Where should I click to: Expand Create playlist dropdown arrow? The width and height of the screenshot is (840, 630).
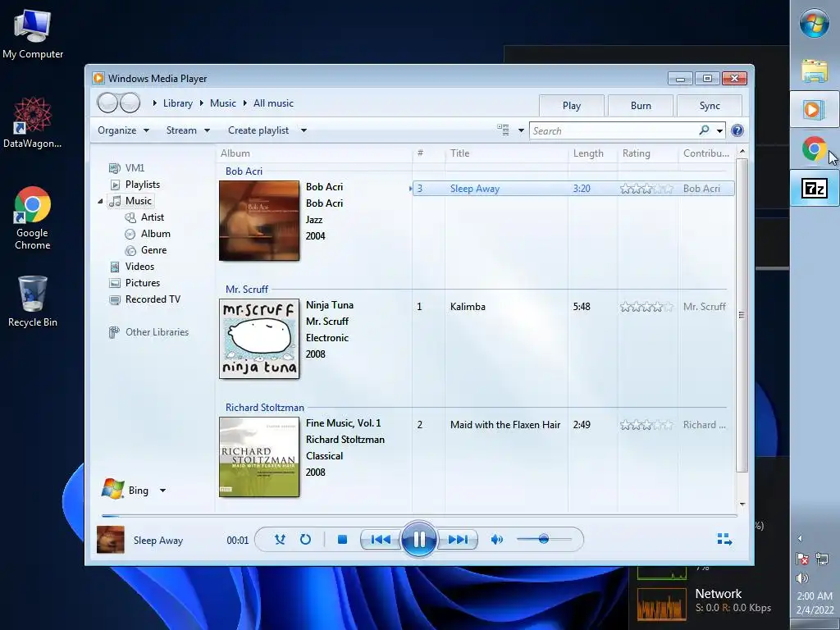304,130
